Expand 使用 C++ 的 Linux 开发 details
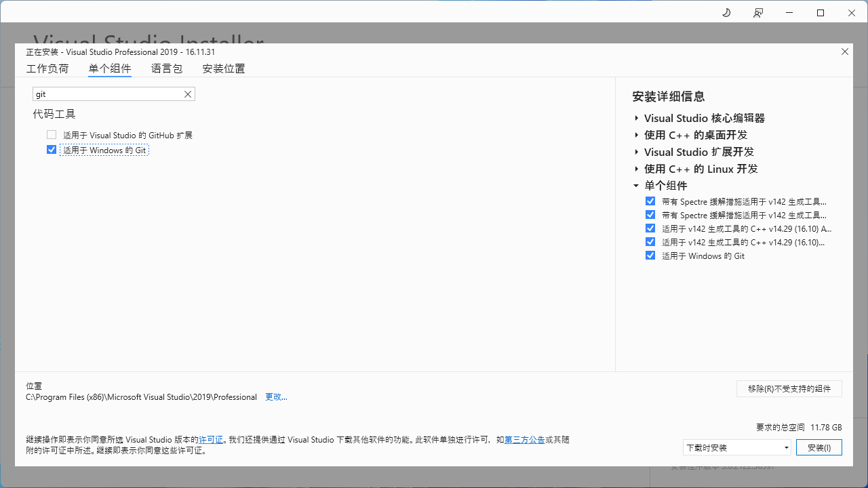The height and width of the screenshot is (488, 868). [x=636, y=169]
